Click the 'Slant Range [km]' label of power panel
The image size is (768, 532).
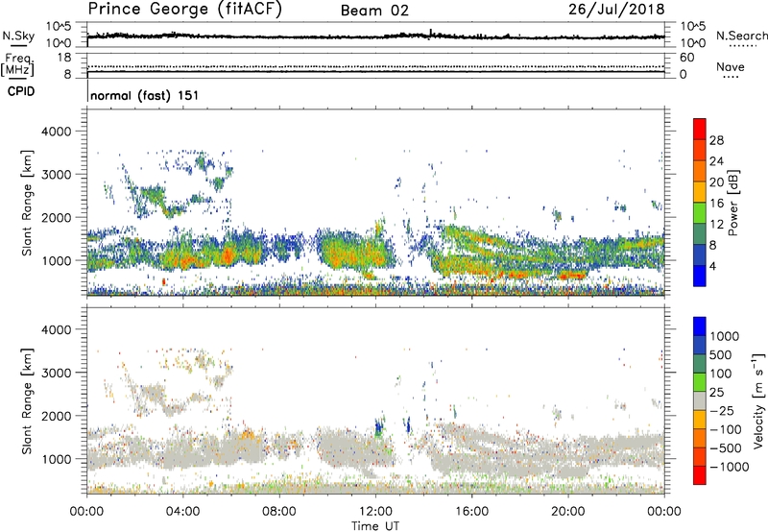point(27,203)
